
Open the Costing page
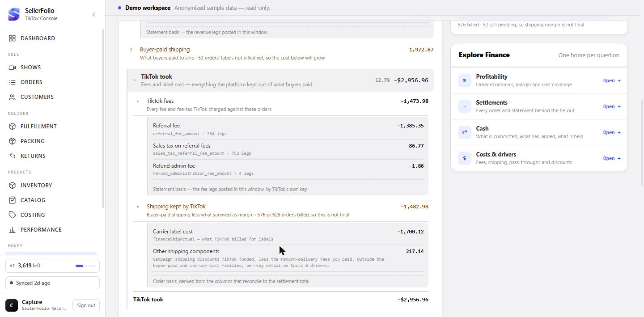[52, 215]
